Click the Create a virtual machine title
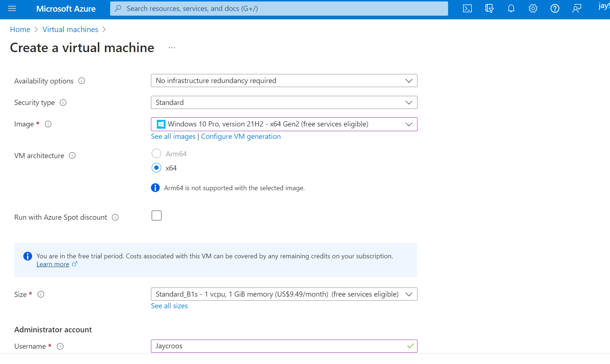The height and width of the screenshot is (364, 610). 82,48
